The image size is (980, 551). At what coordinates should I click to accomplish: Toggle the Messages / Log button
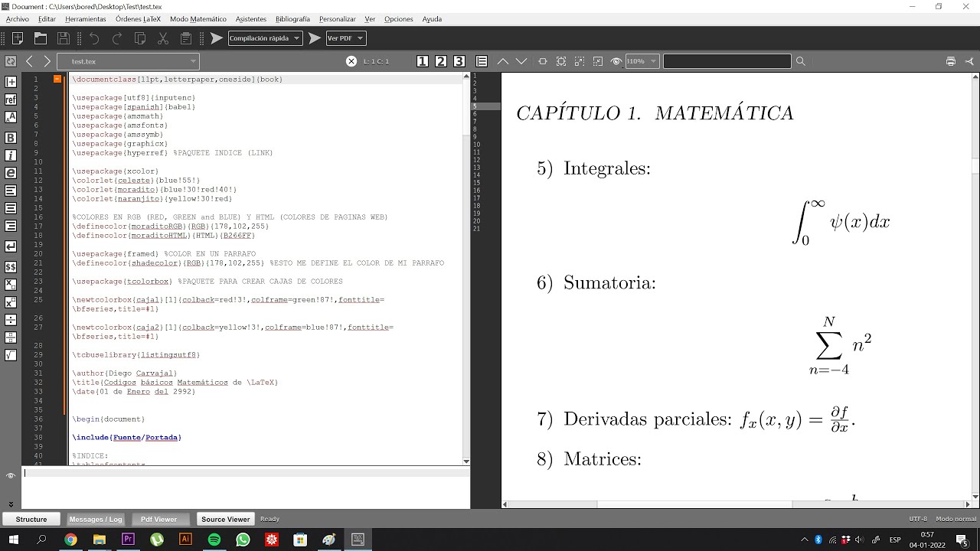pos(96,519)
